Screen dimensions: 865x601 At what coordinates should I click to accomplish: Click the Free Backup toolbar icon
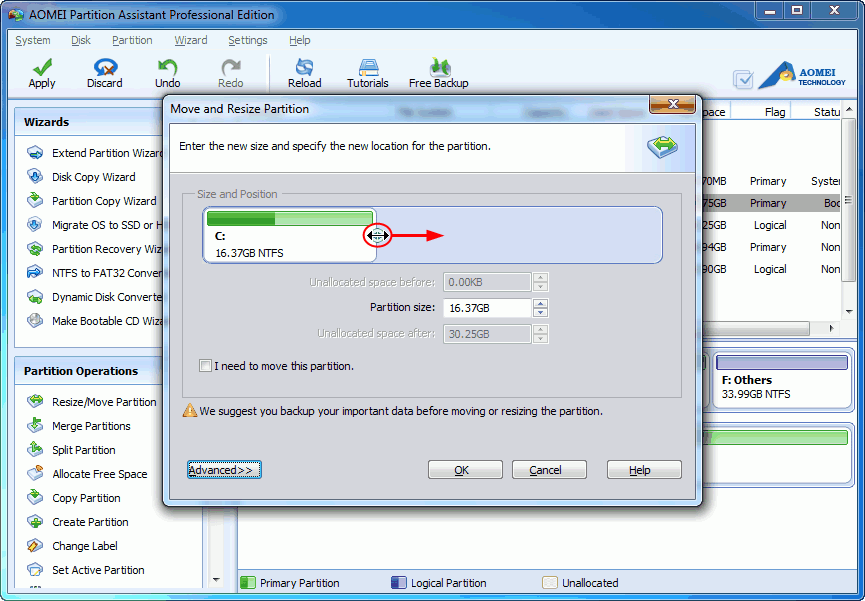(x=439, y=67)
